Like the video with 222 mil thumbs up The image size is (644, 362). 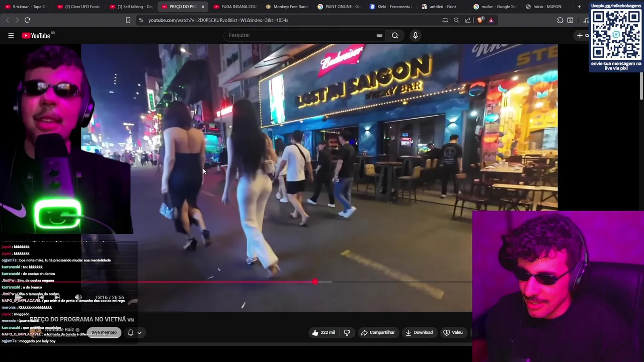pyautogui.click(x=324, y=332)
